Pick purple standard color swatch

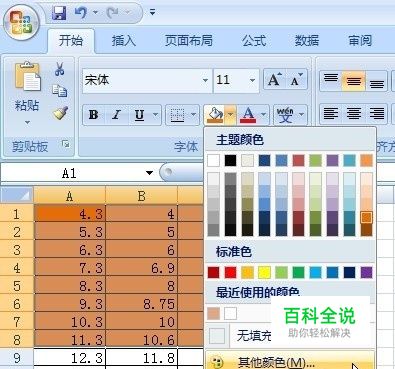[x=366, y=272]
